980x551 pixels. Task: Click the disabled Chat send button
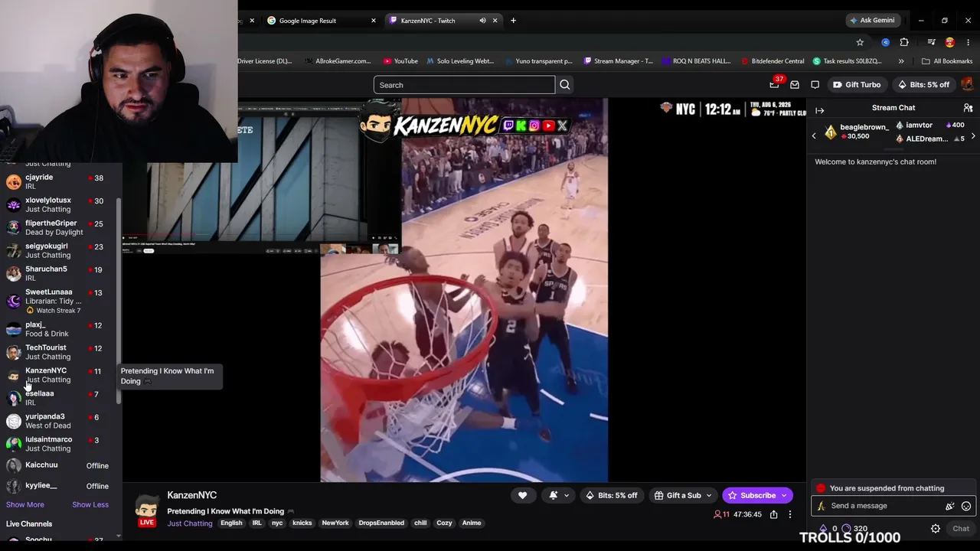point(961,529)
